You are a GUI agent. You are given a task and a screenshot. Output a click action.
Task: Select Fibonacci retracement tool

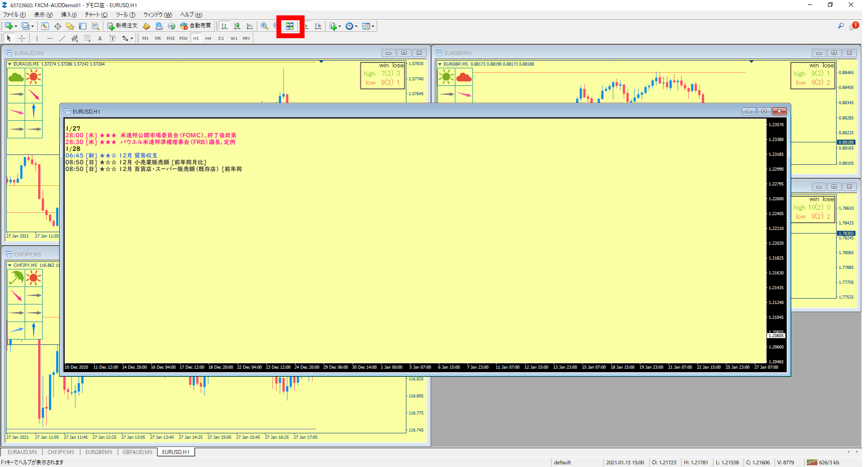(88, 38)
